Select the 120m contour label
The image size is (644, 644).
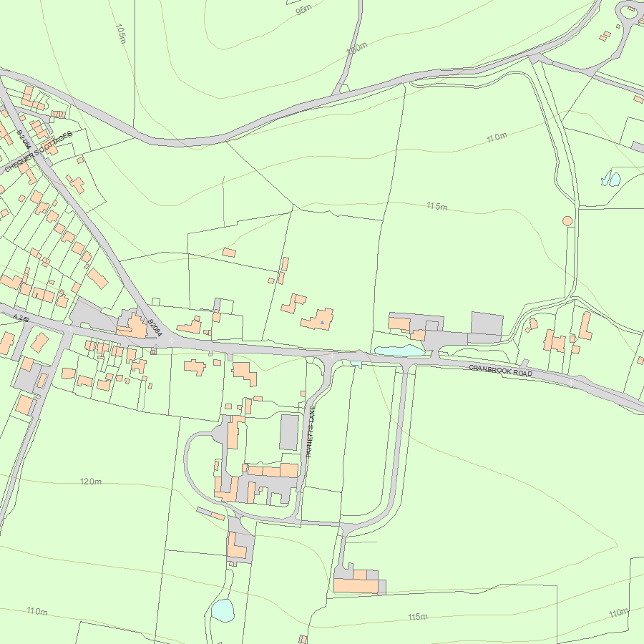point(91,482)
